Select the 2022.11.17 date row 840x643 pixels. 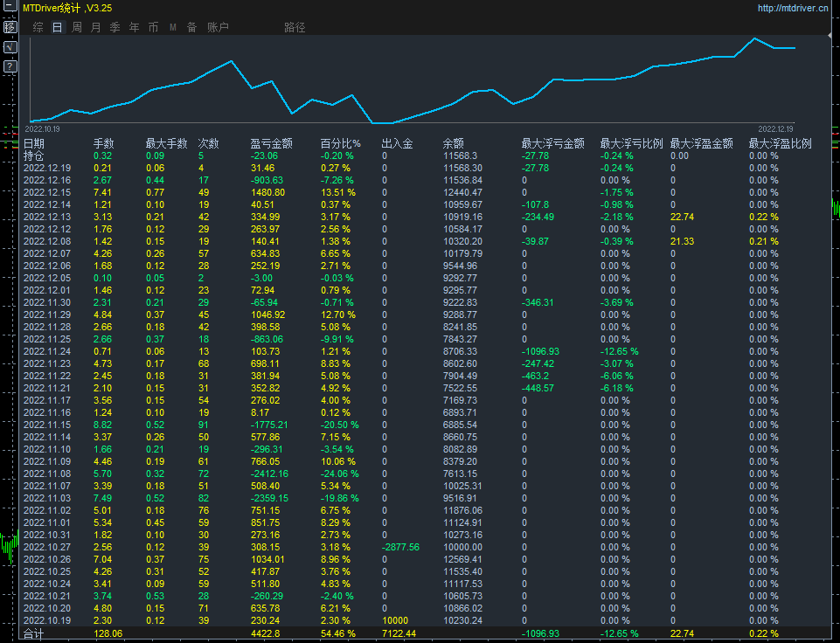pos(47,400)
